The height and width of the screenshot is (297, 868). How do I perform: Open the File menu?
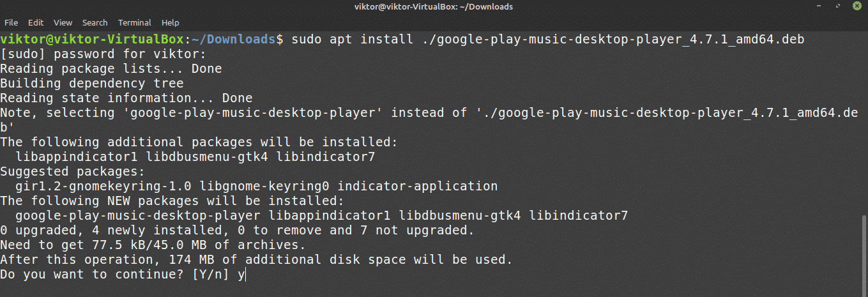[11, 22]
